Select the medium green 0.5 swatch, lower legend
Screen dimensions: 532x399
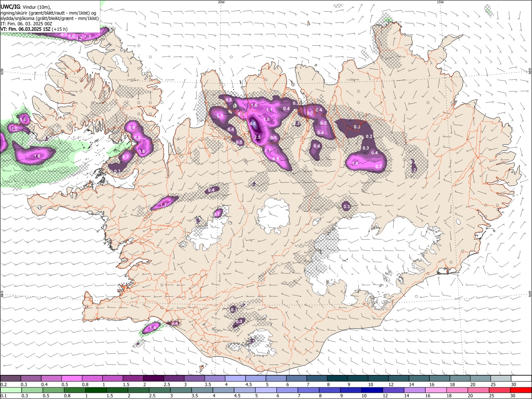click(53, 390)
